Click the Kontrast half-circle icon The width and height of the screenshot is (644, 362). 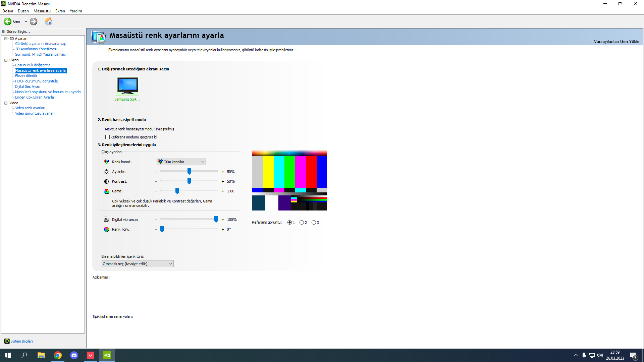[106, 181]
